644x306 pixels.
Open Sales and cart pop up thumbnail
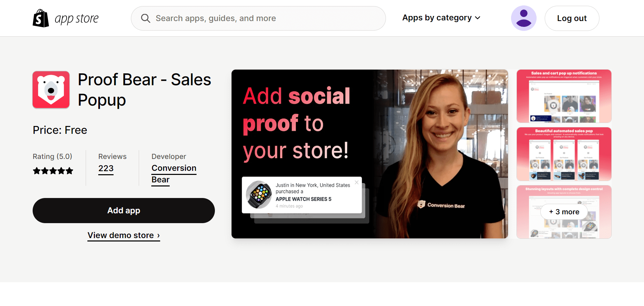click(564, 96)
